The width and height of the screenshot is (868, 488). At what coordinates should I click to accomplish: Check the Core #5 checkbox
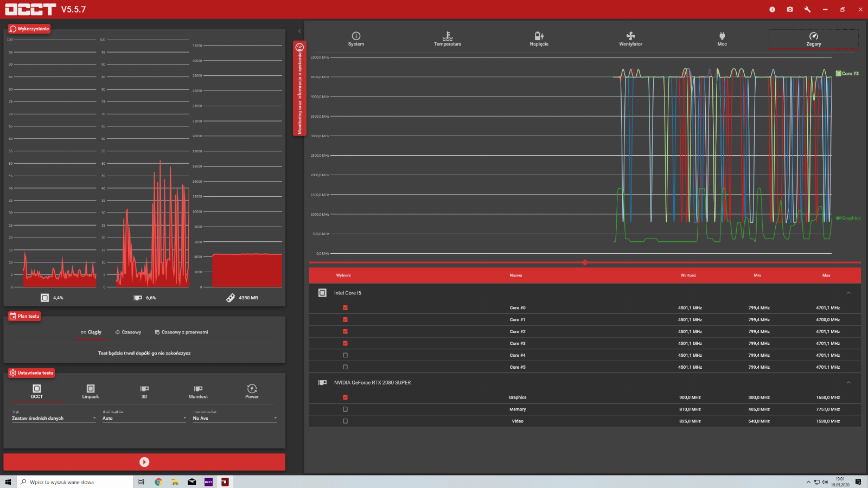(x=345, y=367)
